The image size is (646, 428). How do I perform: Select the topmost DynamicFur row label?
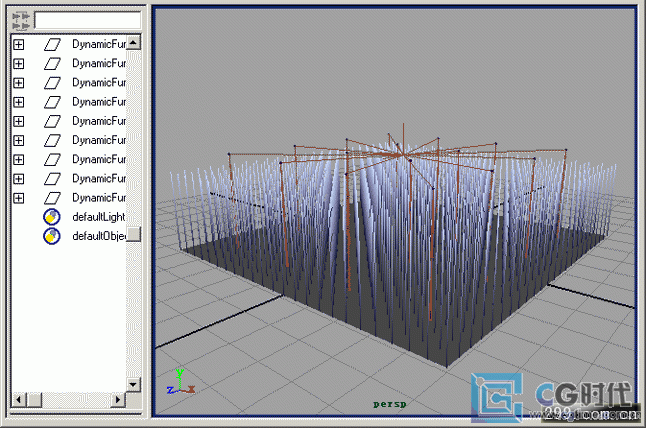99,44
